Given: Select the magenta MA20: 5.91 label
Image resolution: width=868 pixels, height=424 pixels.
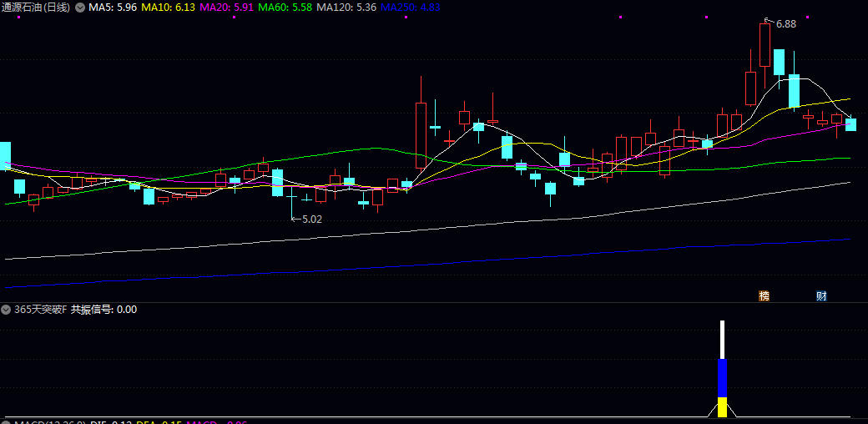Looking at the screenshot, I should pos(226,8).
